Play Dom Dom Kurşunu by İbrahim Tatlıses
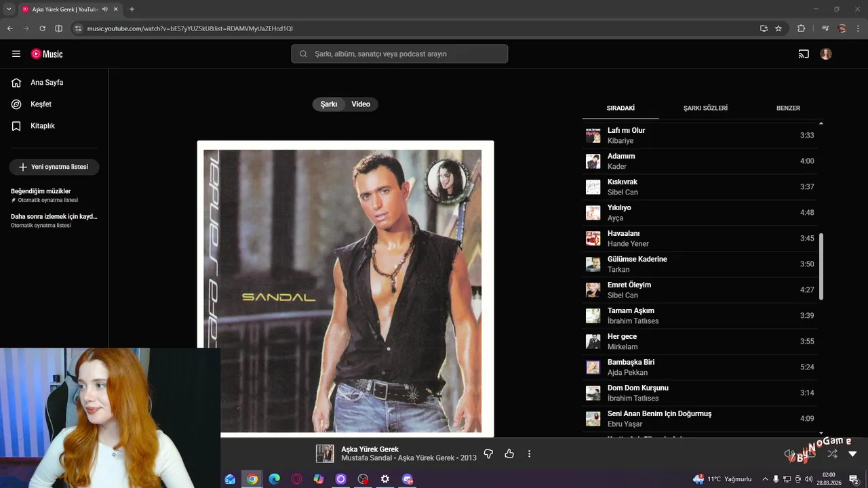Image resolution: width=868 pixels, height=488 pixels. coord(700,393)
